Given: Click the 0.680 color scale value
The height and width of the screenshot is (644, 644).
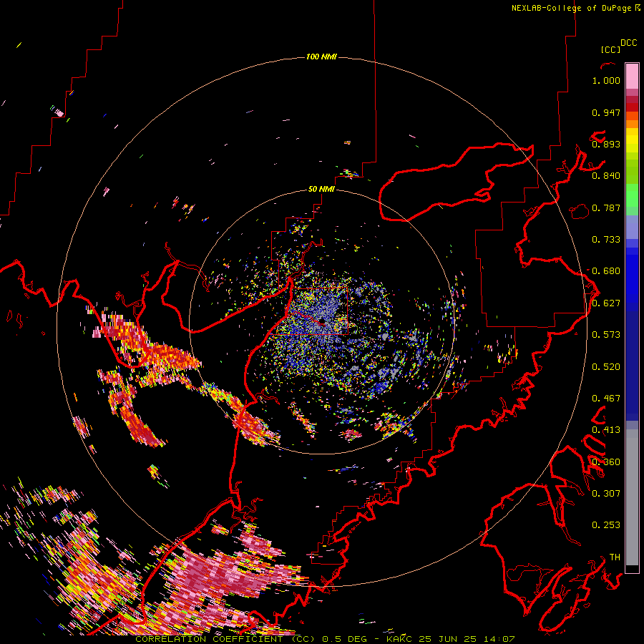Looking at the screenshot, I should tap(606, 271).
